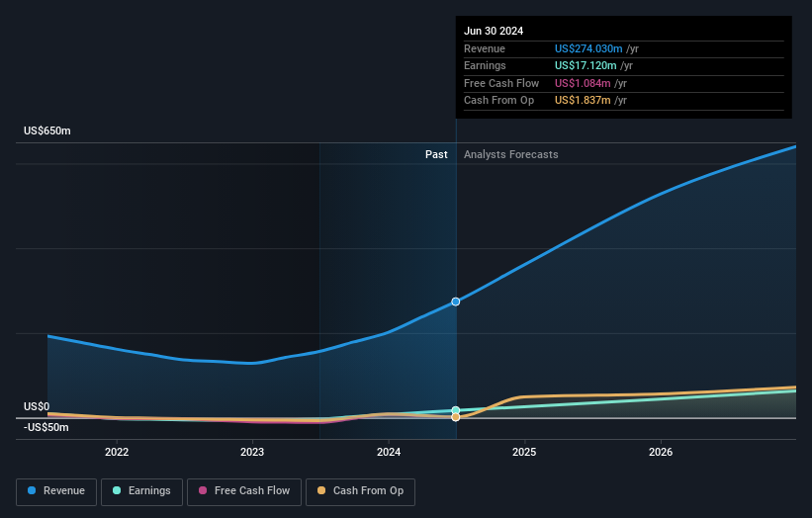Image resolution: width=812 pixels, height=518 pixels.
Task: Click the US$1.084m free cash flow value
Action: [x=583, y=83]
